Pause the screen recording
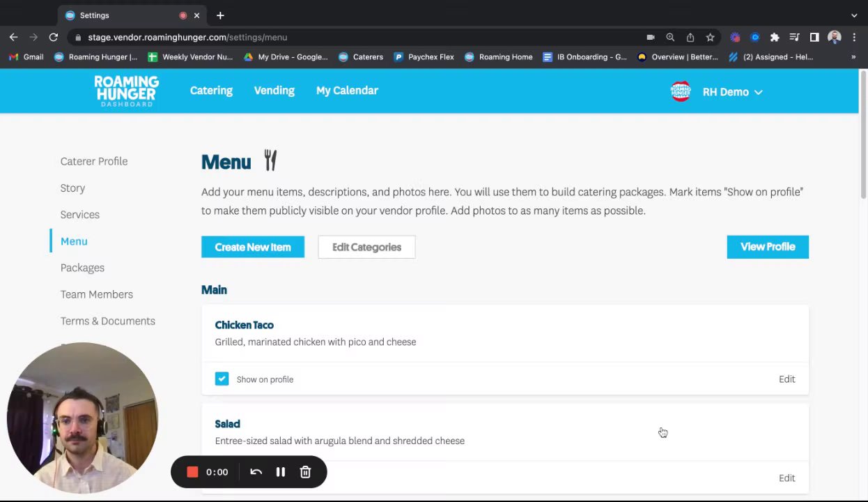Viewport: 868px width, 502px height. (281, 472)
